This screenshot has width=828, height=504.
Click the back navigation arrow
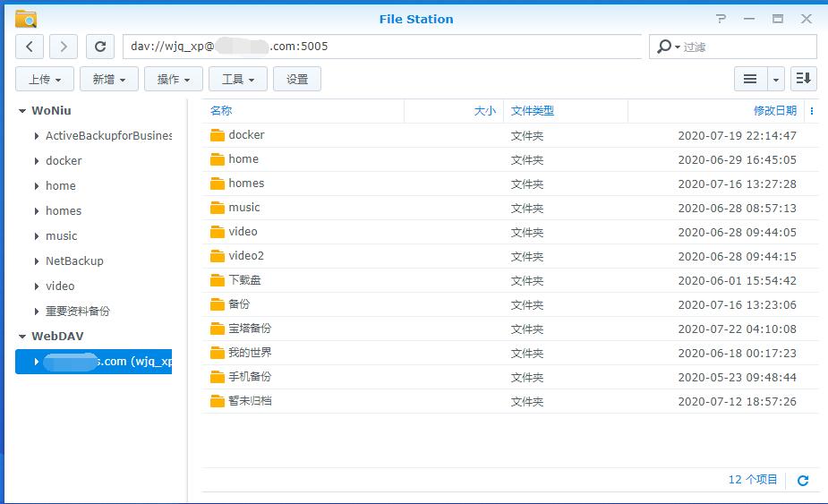(x=30, y=47)
